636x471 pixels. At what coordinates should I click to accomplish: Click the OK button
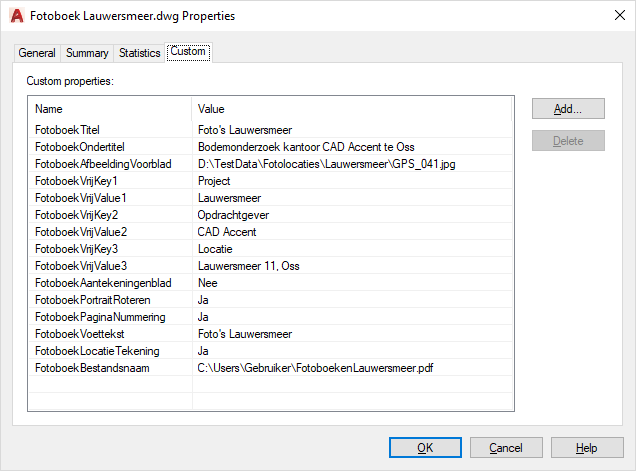(425, 448)
